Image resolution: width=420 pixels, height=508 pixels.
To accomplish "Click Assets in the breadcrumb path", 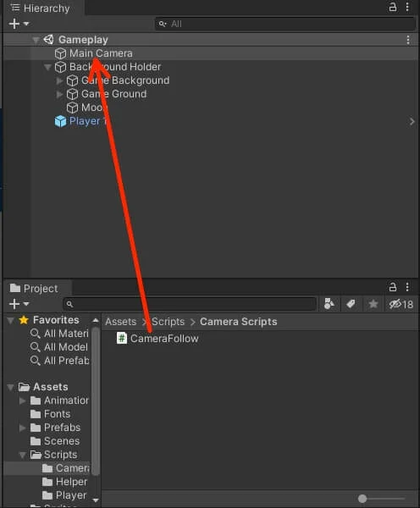I will pyautogui.click(x=120, y=322).
